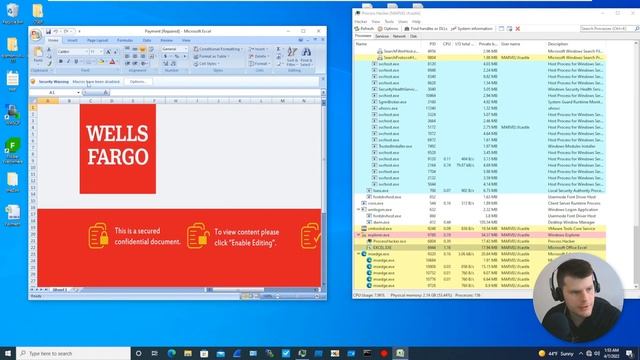This screenshot has height=360, width=640.
Task: Collapse the msedge.exe parent process node
Action: tap(358, 254)
